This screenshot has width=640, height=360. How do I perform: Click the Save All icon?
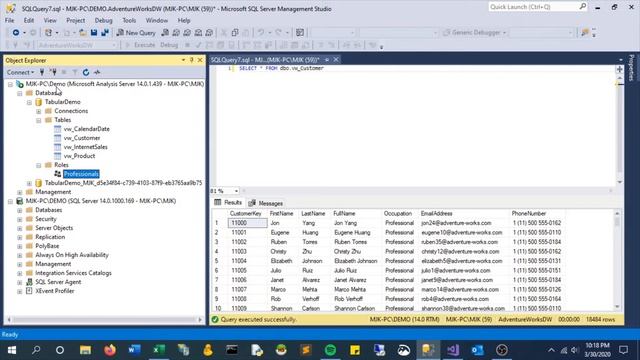point(105,33)
